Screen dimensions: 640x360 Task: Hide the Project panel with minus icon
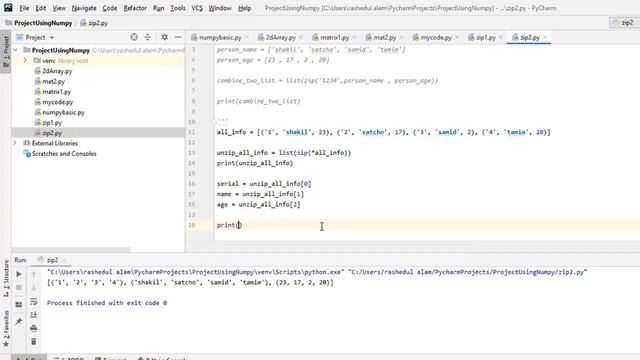click(x=178, y=37)
